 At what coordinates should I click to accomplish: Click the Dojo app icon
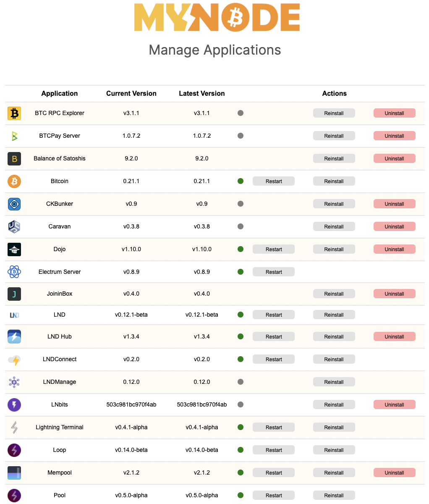click(14, 249)
